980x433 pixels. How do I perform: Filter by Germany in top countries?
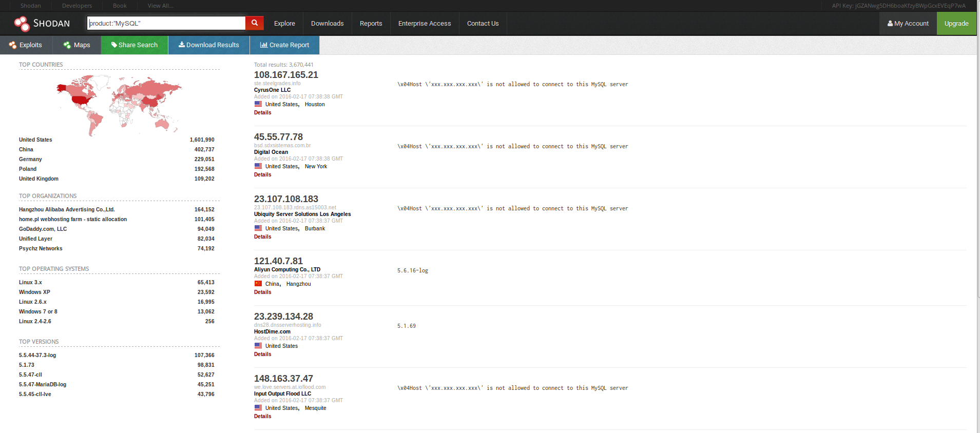30,159
